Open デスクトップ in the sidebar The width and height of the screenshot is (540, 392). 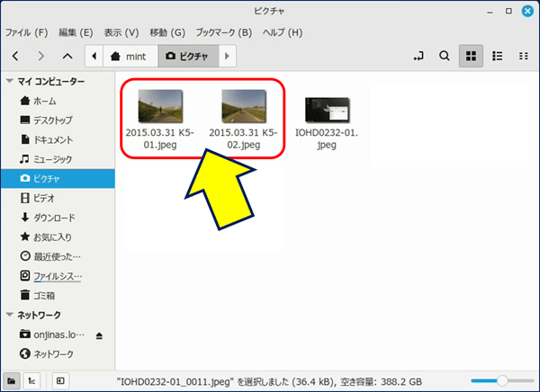[x=58, y=120]
